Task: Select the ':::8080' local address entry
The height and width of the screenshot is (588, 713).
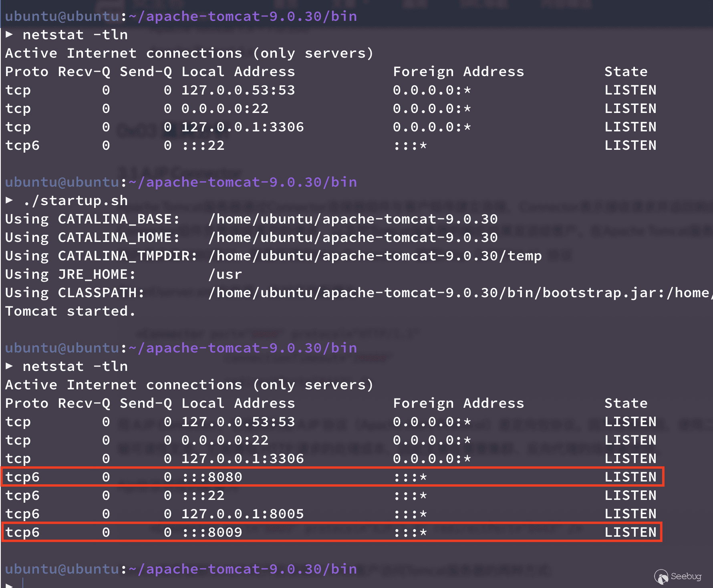Action: [212, 477]
